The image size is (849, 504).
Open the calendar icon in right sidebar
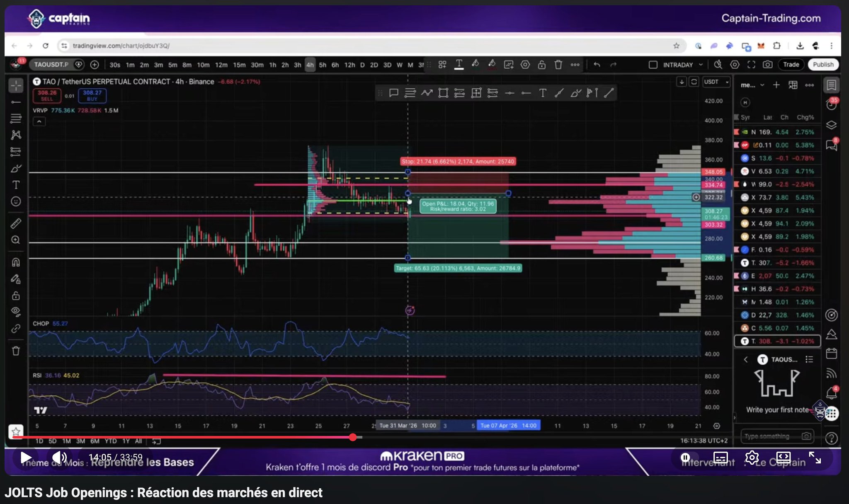(x=831, y=354)
